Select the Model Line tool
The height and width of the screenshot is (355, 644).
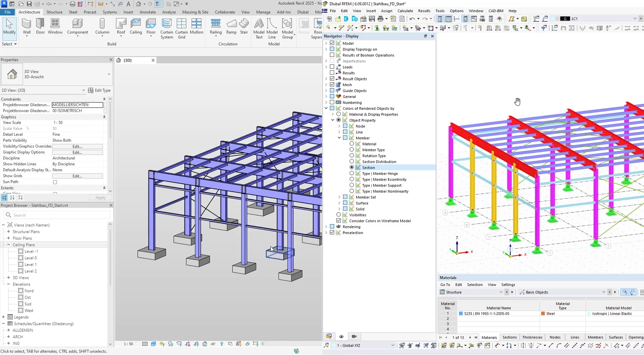tap(272, 29)
